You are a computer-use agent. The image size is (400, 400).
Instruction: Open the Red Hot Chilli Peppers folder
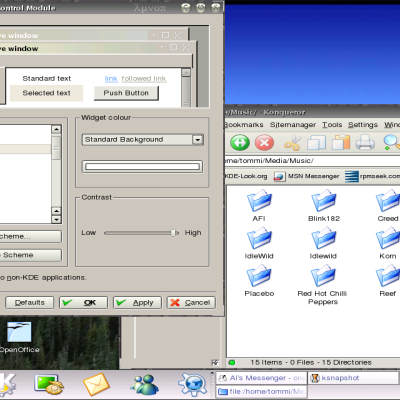pos(323,284)
